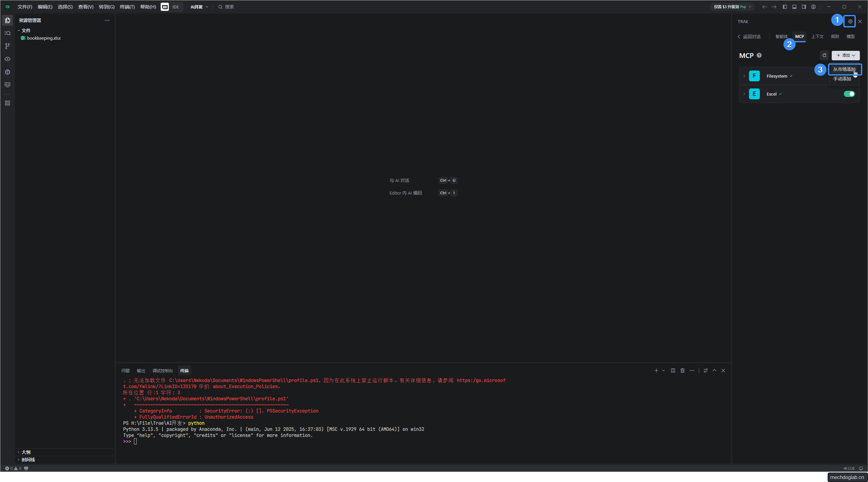The image size is (868, 482).
Task: Open the Run and Debug sidebar icon
Action: pos(7,72)
